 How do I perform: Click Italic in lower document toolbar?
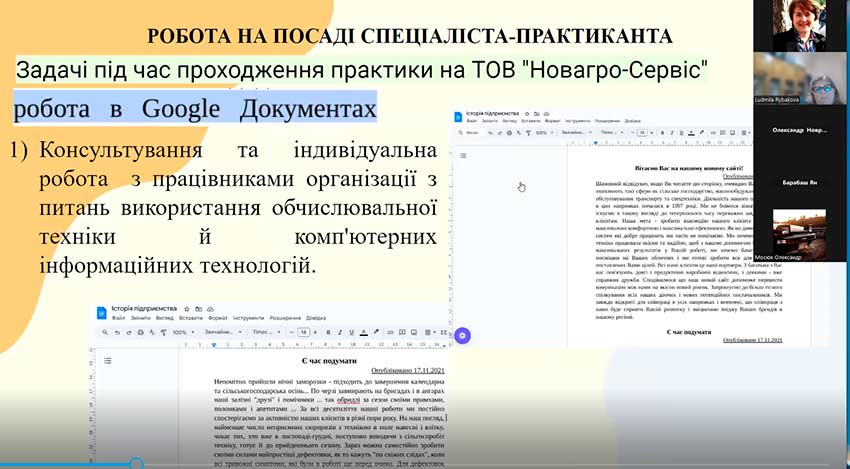(x=339, y=332)
